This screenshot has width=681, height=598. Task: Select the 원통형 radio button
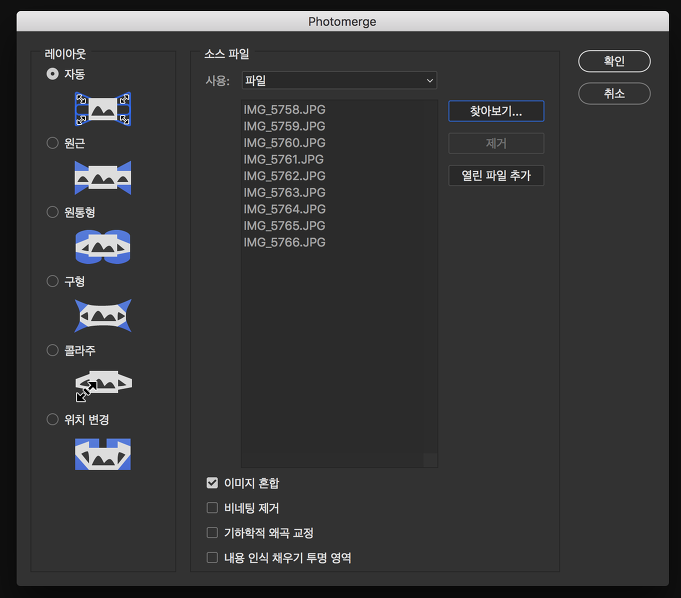tap(53, 212)
